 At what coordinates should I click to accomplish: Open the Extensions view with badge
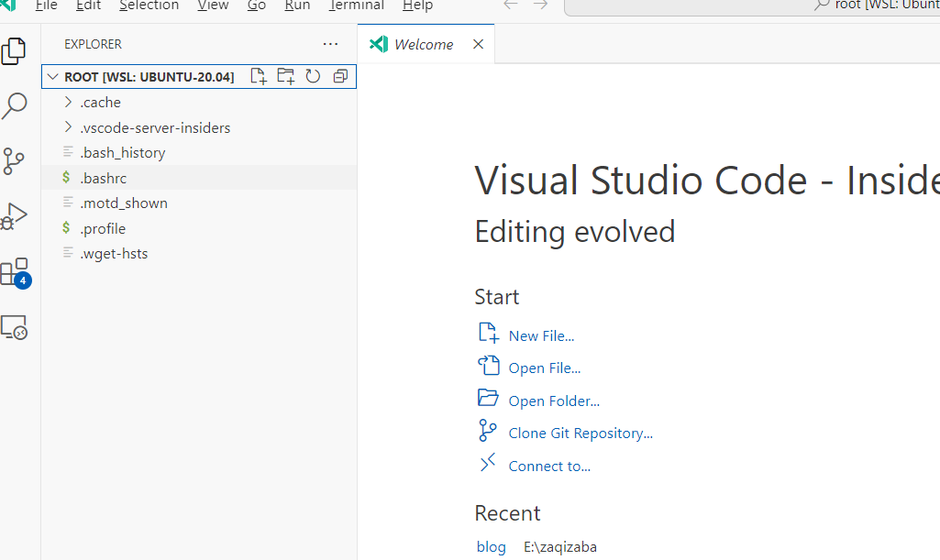pos(15,272)
